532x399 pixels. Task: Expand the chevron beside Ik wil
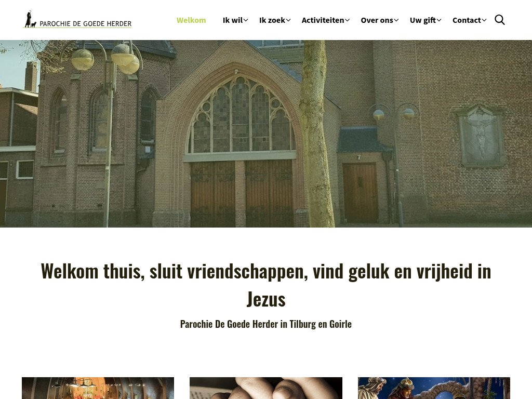[246, 20]
